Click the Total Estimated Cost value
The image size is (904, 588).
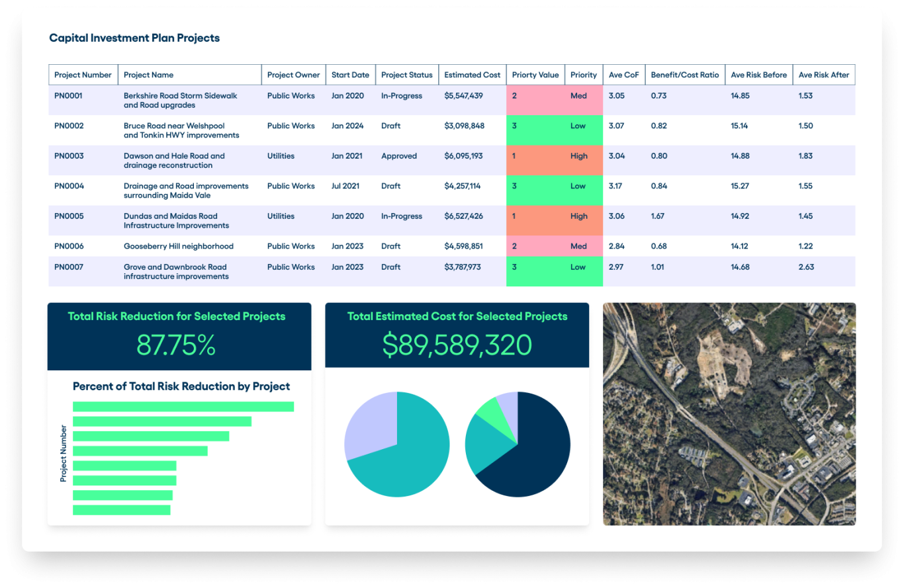coord(457,344)
